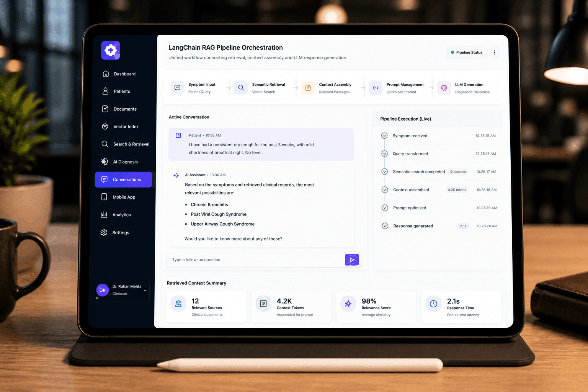The image size is (588, 392).
Task: Click the Symptom Input step icon
Action: (x=177, y=88)
